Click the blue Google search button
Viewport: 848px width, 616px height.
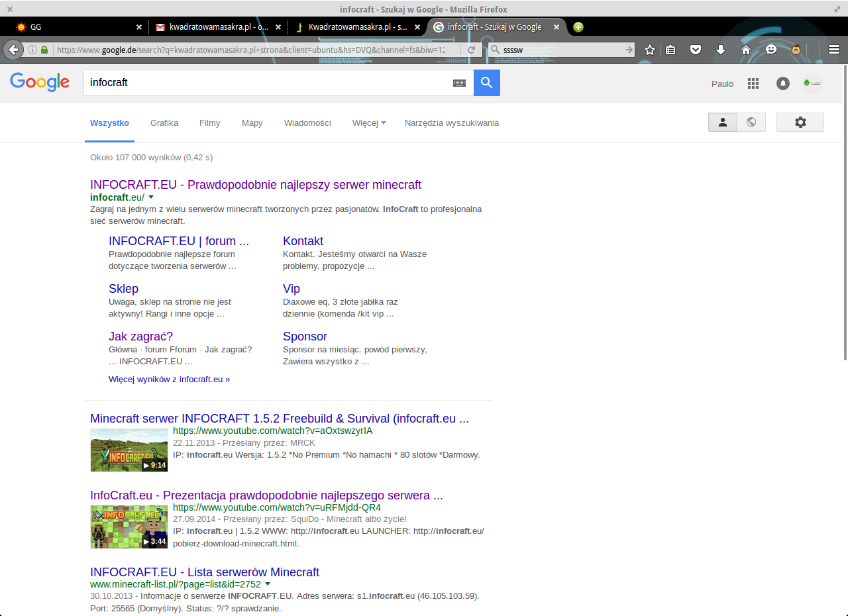tap(486, 83)
